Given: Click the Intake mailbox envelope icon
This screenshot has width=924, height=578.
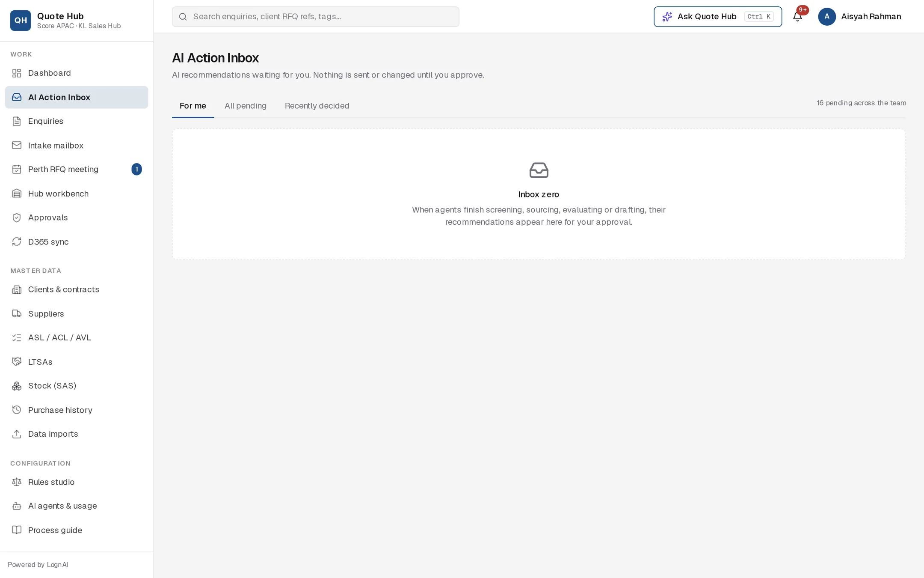Looking at the screenshot, I should point(17,145).
